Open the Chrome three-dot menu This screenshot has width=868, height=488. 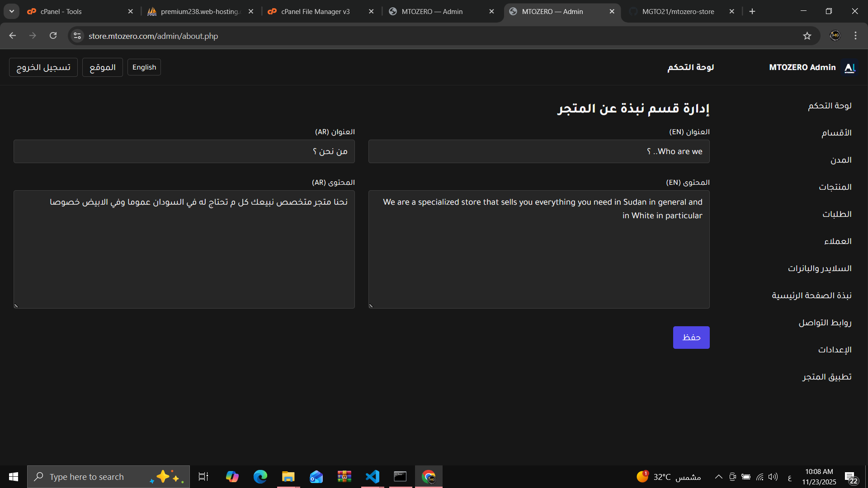pyautogui.click(x=855, y=36)
